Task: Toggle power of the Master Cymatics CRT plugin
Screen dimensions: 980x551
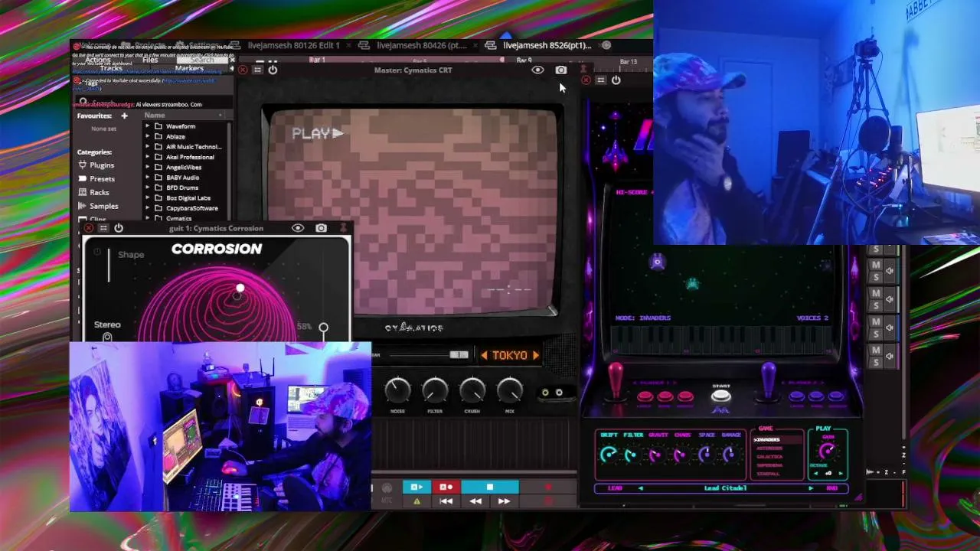Action: (273, 70)
